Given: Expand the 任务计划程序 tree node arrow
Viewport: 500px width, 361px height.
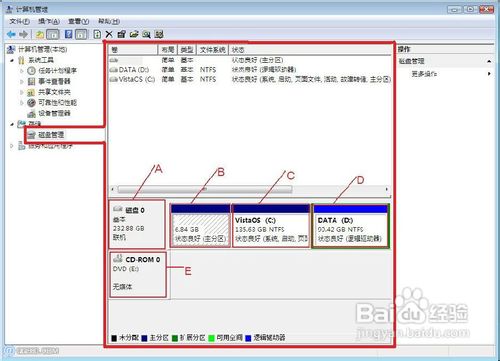Looking at the screenshot, I should click(21, 71).
